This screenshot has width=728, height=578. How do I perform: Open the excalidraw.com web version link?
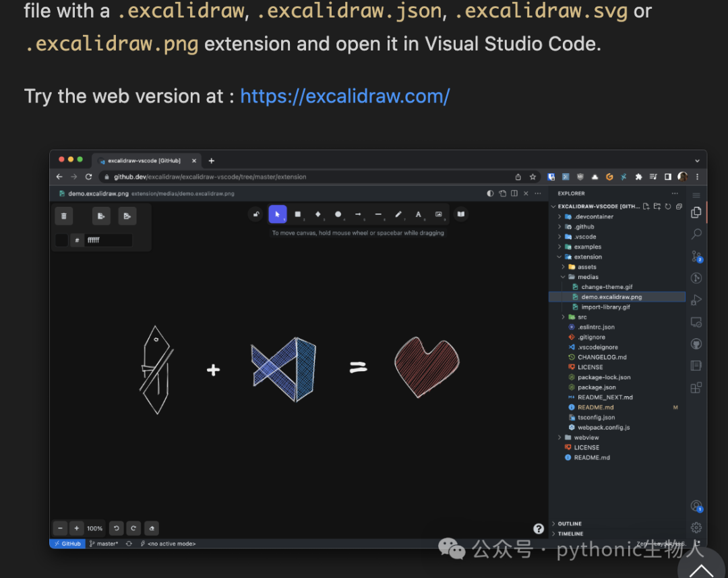[x=345, y=96]
